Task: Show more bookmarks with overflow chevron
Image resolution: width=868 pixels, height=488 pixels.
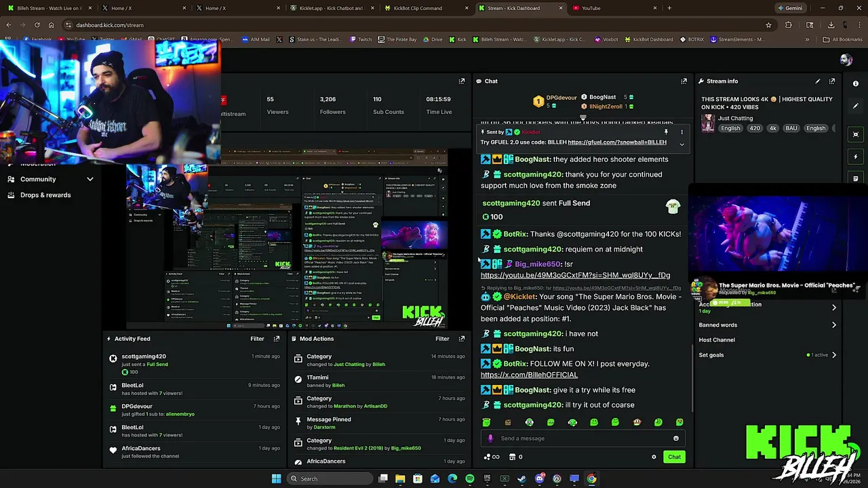Action: tap(807, 39)
